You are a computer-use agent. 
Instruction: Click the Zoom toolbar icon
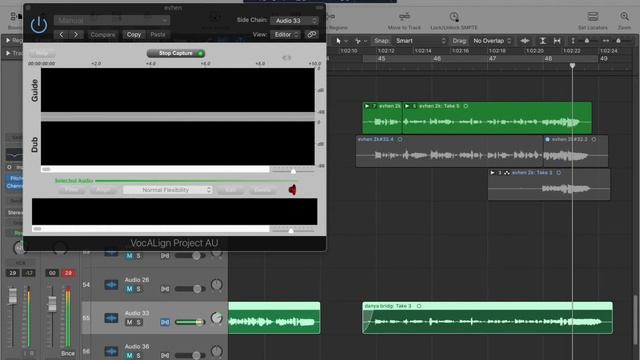point(624,17)
